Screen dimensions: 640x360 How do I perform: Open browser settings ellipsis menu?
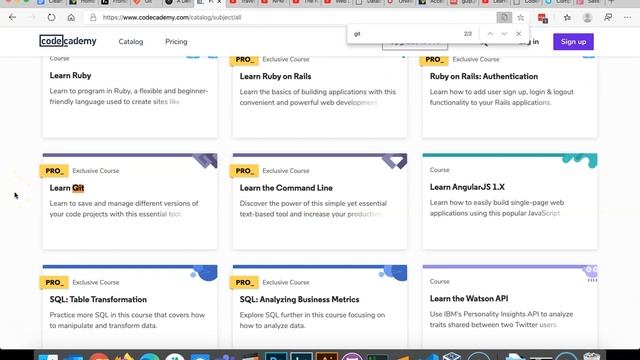[x=627, y=18]
